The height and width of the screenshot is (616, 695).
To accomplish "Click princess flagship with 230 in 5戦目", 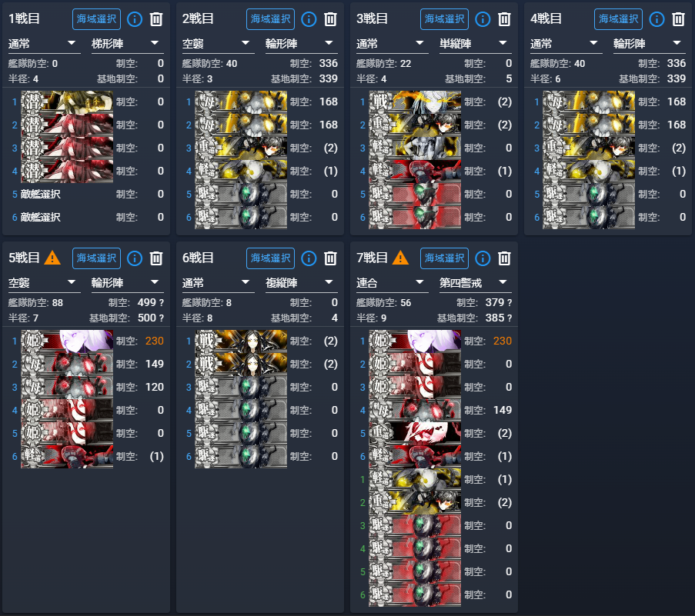I will [x=67, y=341].
